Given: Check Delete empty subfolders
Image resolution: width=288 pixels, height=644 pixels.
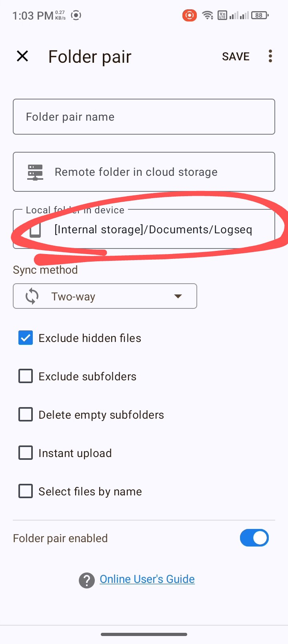Looking at the screenshot, I should [26, 415].
